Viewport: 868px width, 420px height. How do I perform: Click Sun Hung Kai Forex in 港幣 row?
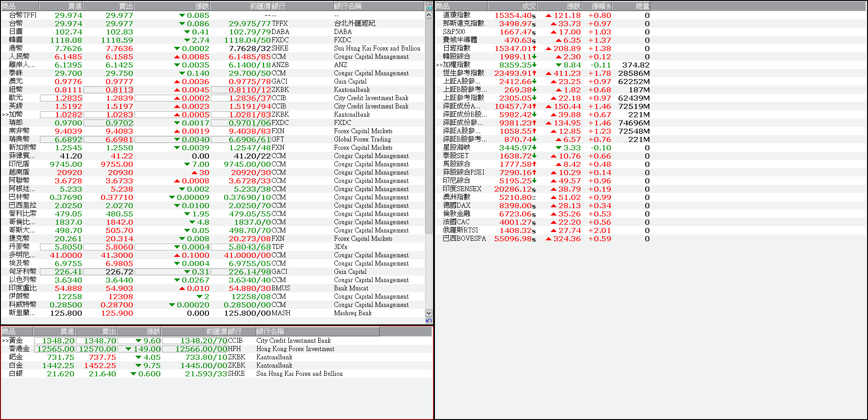coord(377,48)
